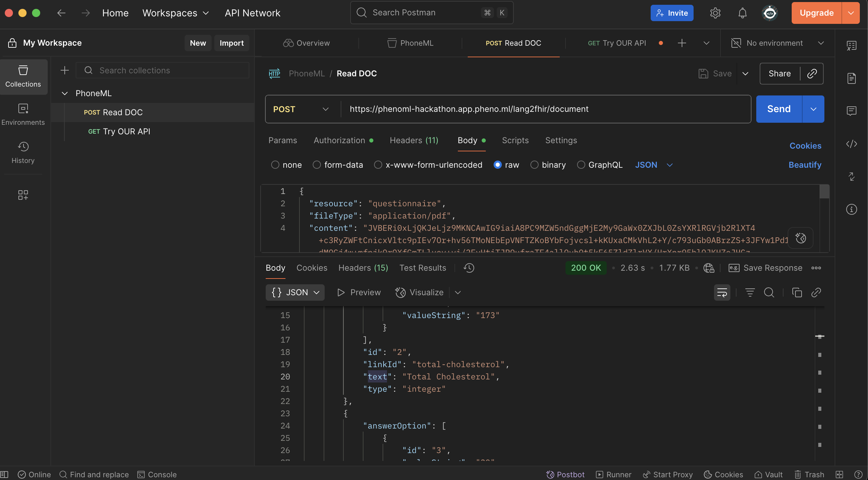Viewport: 868px width, 480px height.
Task: Collapse the PhoneML collection tree
Action: click(64, 93)
